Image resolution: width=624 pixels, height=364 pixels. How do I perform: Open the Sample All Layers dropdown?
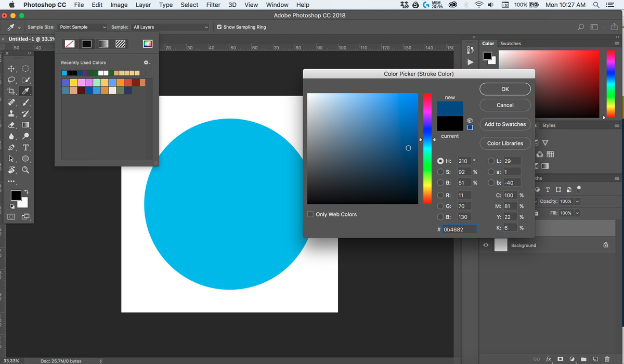tap(170, 27)
